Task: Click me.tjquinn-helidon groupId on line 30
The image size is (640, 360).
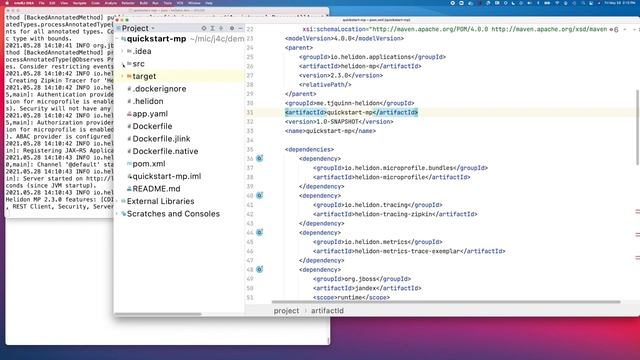Action: point(349,103)
